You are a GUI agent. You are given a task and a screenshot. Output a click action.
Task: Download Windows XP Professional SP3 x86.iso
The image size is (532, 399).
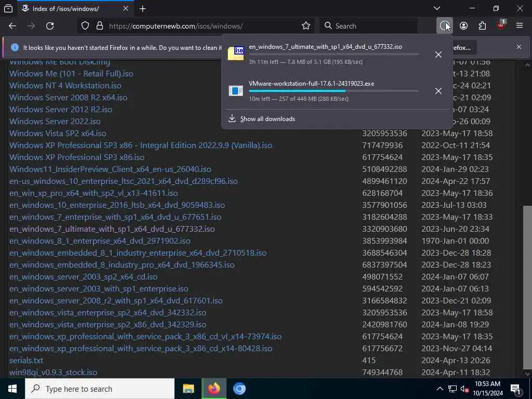[x=77, y=157]
